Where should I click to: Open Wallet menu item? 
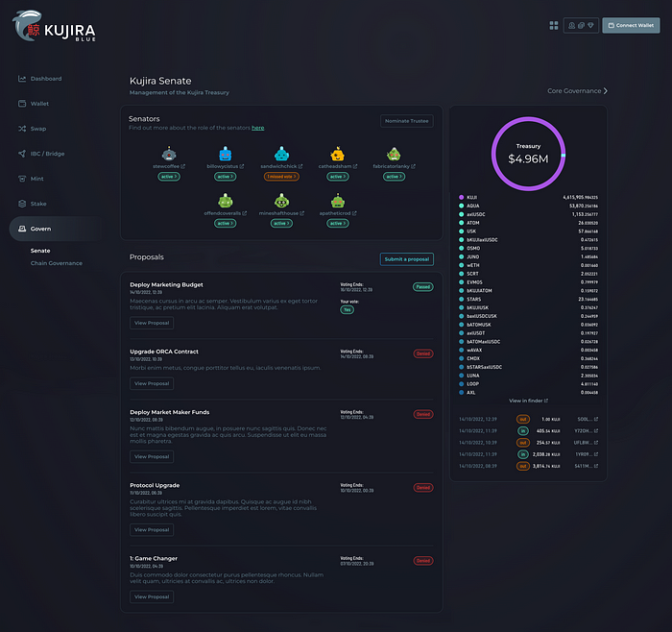39,104
